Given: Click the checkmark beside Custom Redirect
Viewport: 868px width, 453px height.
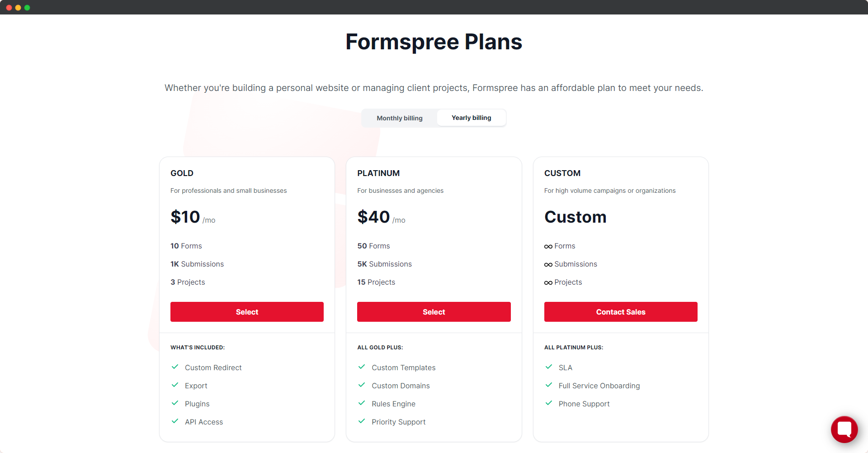Looking at the screenshot, I should click(175, 367).
